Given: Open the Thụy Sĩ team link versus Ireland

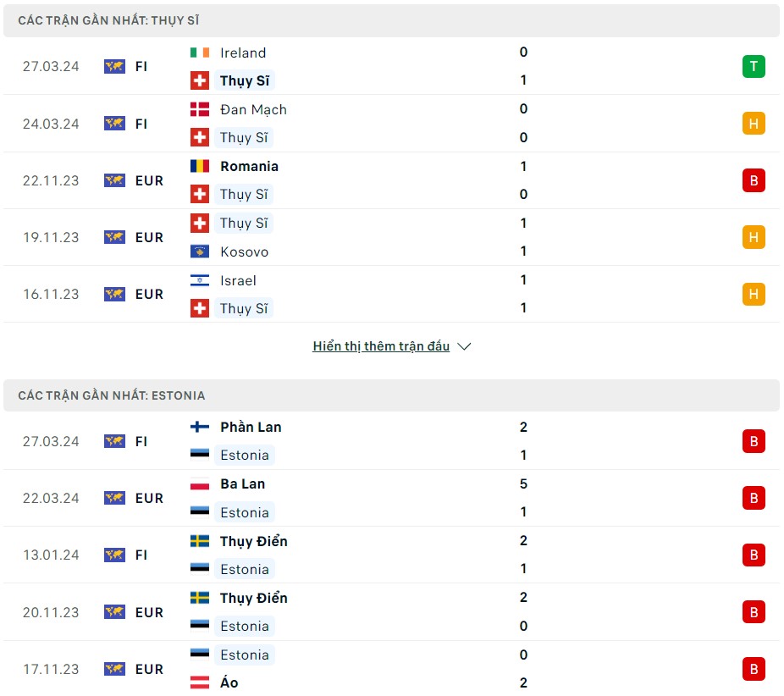Looking at the screenshot, I should 244,80.
